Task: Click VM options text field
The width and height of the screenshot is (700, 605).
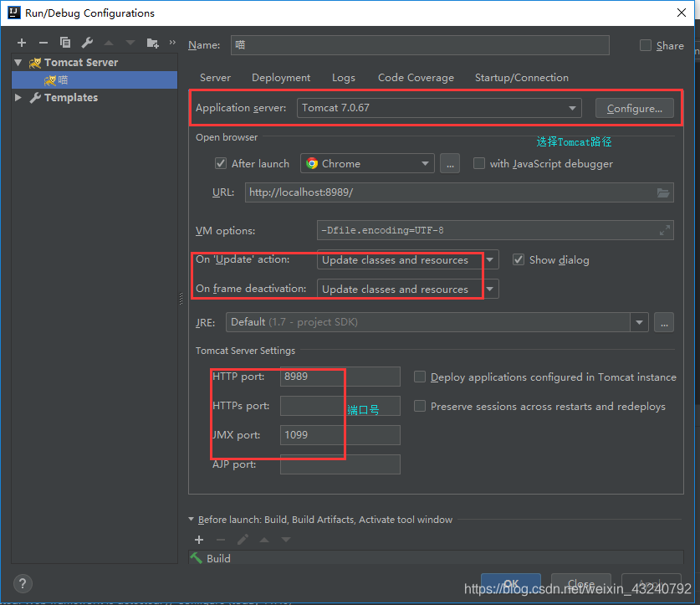Action: (x=495, y=231)
